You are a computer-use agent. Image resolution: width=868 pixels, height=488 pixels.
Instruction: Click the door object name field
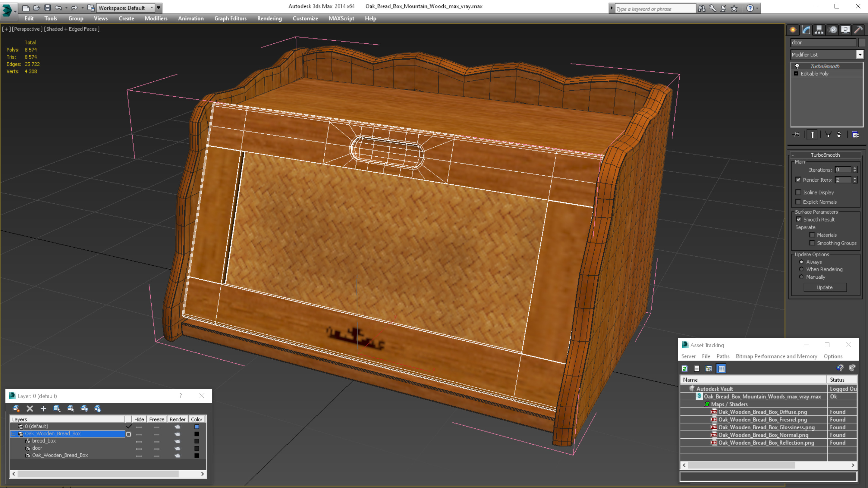823,42
